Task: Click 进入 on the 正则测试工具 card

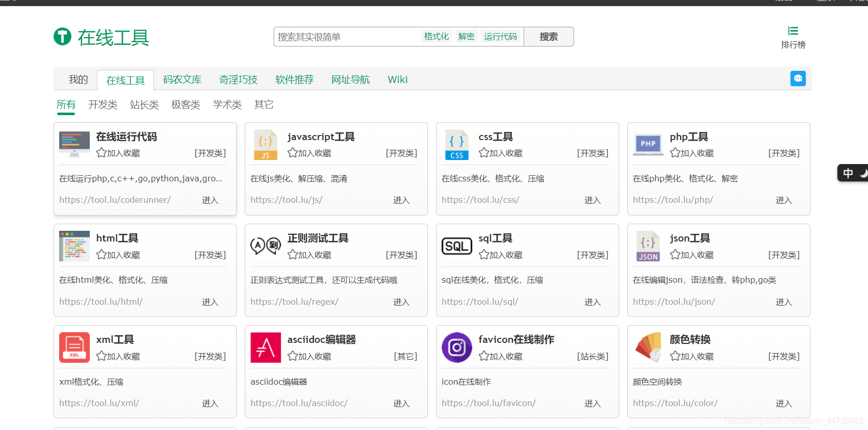Action: 401,302
